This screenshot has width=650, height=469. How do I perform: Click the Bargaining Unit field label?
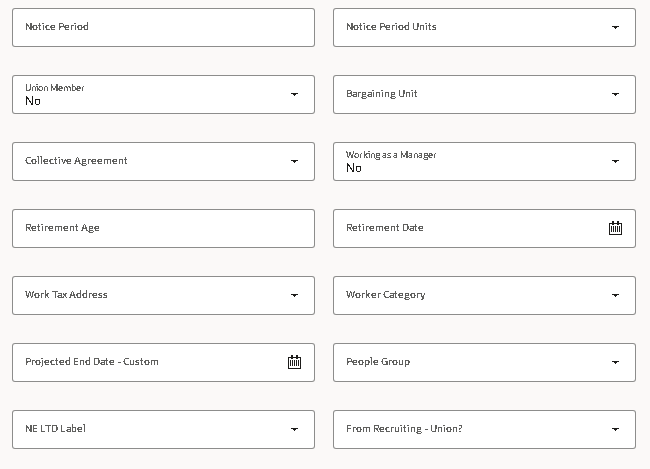(382, 94)
